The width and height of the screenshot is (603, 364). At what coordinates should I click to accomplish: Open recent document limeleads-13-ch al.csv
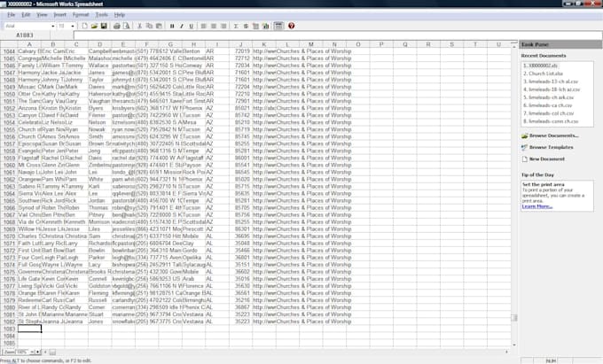click(x=551, y=81)
